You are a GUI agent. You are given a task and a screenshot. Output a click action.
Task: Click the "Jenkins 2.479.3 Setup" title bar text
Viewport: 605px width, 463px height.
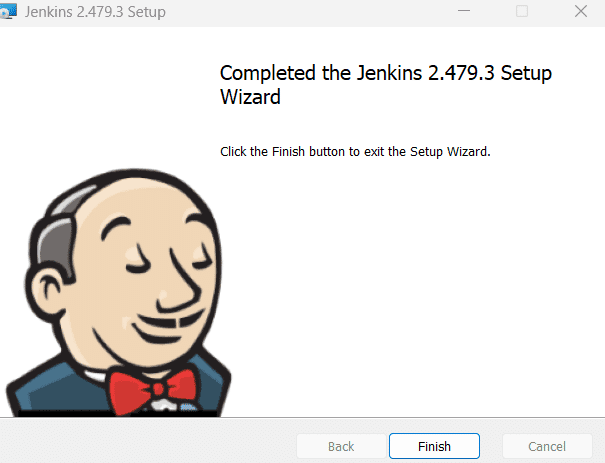click(x=95, y=12)
